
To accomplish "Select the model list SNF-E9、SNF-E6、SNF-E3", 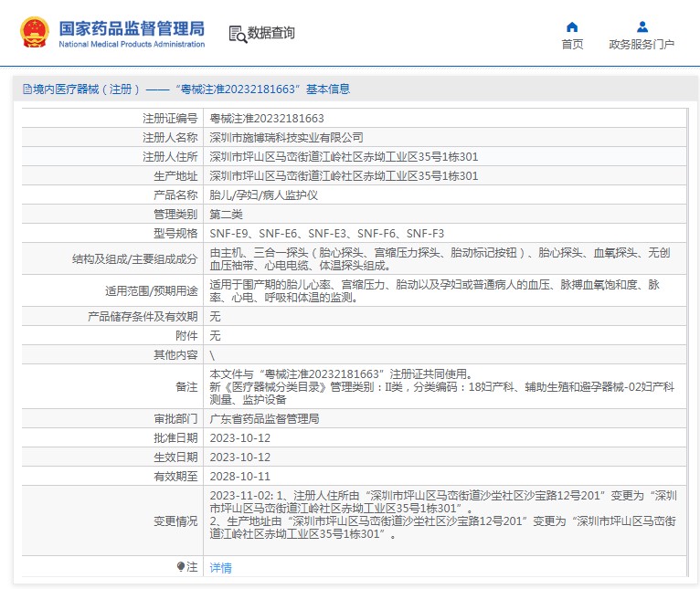I will (327, 234).
